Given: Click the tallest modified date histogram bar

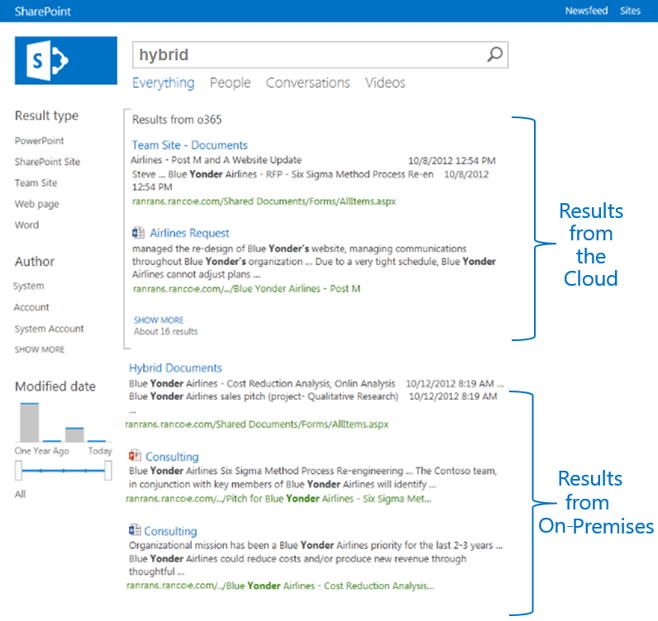Looking at the screenshot, I should [29, 422].
